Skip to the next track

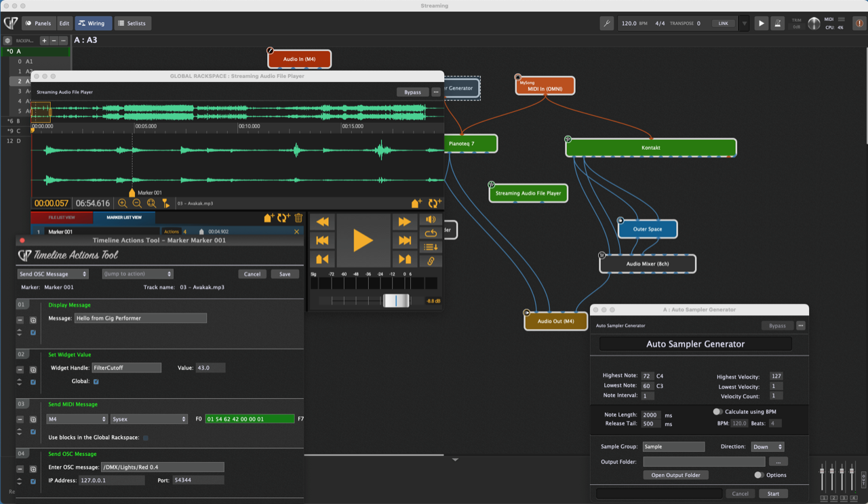tap(404, 240)
